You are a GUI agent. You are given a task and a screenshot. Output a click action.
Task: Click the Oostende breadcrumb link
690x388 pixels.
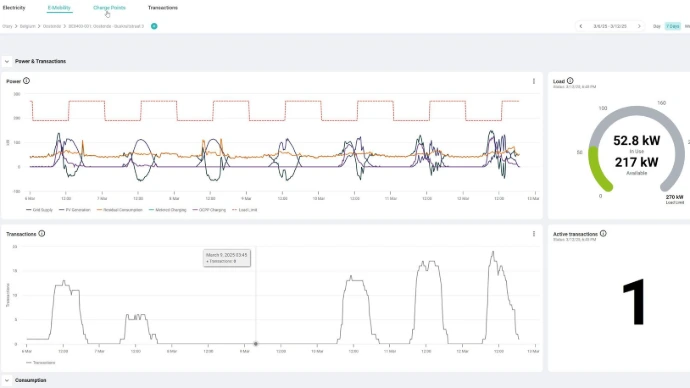(51, 26)
